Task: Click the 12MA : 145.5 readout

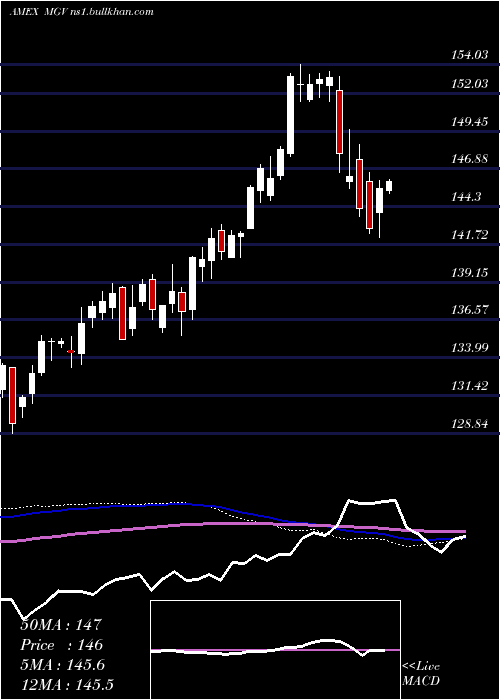Action: click(x=69, y=684)
